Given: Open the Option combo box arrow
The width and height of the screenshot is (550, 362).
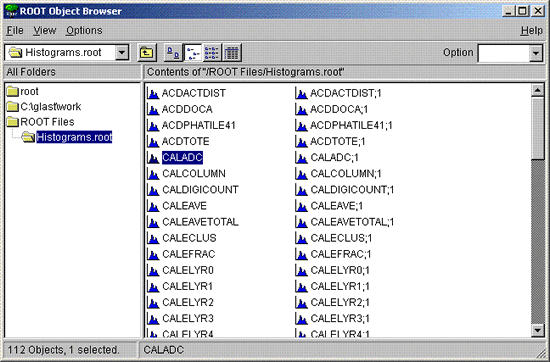Looking at the screenshot, I should coord(536,53).
